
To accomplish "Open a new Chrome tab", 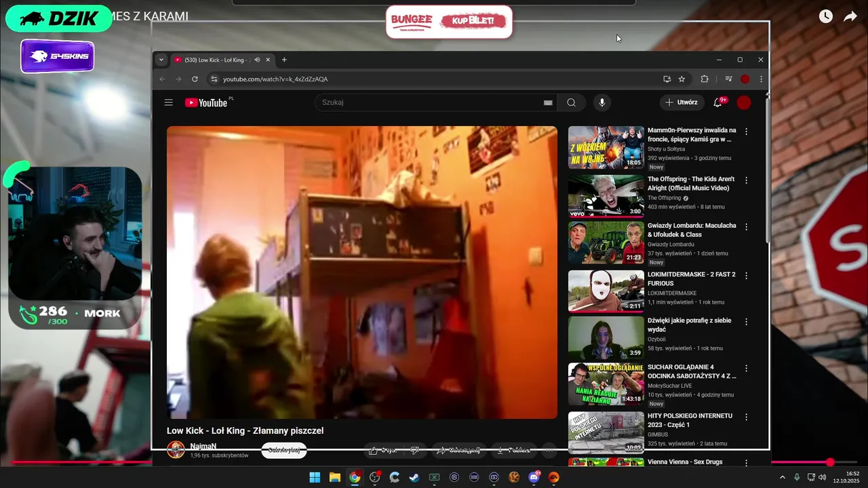I will pyautogui.click(x=284, y=60).
